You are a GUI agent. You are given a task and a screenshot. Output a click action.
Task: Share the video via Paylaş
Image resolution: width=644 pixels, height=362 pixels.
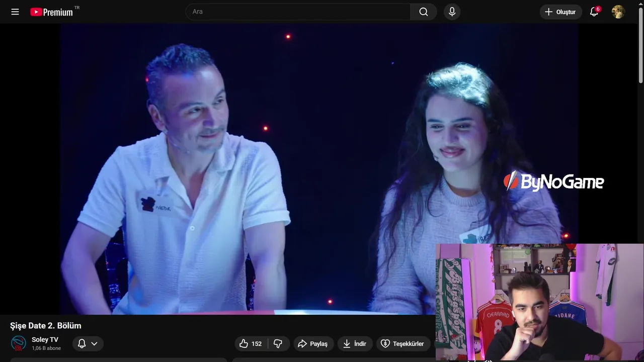[x=313, y=344]
